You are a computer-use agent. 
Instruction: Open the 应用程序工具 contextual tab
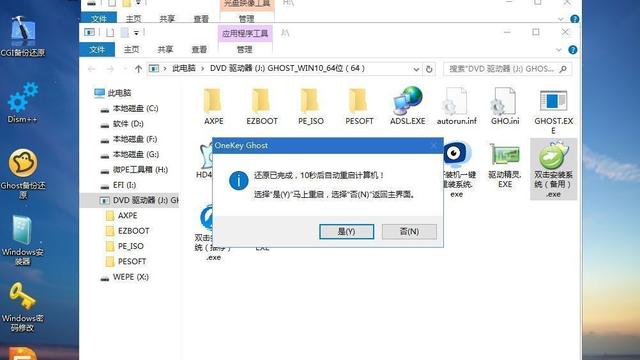[245, 33]
